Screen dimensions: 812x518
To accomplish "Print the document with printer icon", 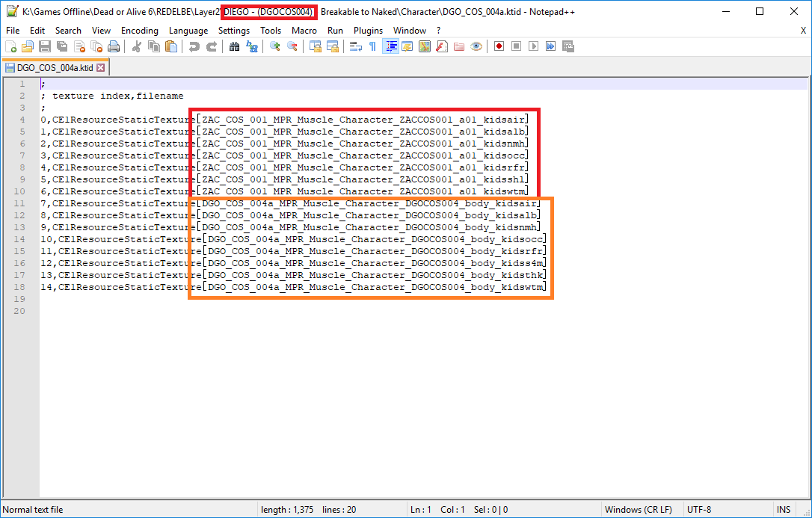I will pos(114,46).
